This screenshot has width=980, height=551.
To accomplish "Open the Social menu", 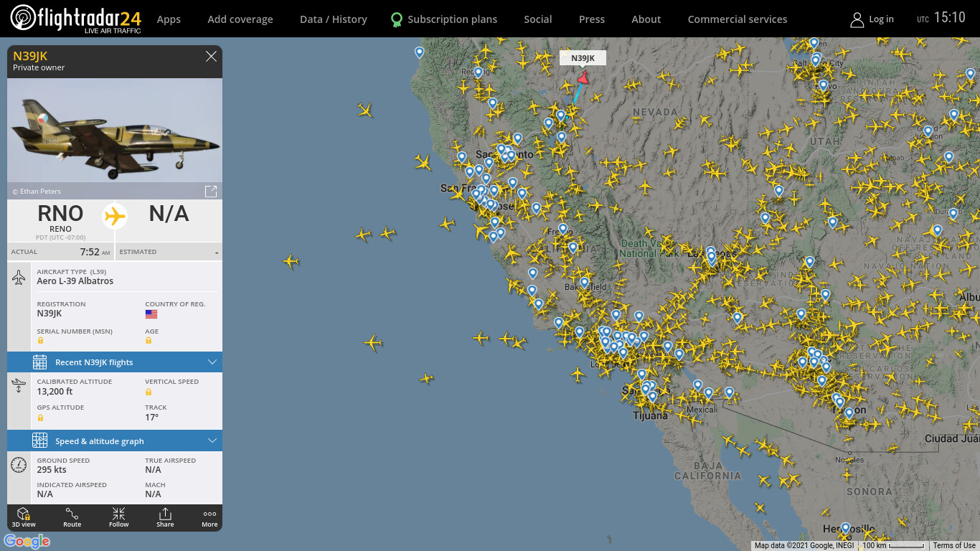I will point(538,19).
